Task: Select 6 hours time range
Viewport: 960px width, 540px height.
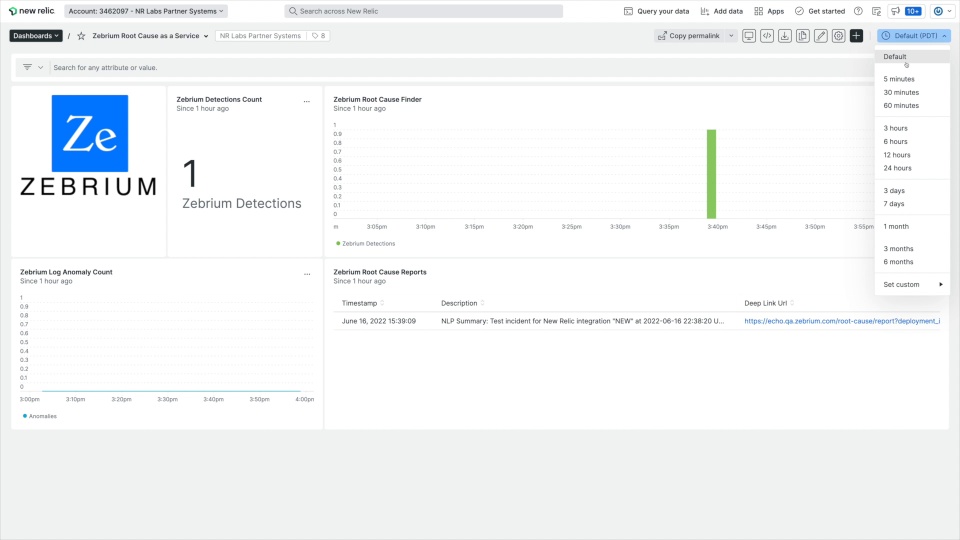Action: (x=912, y=141)
